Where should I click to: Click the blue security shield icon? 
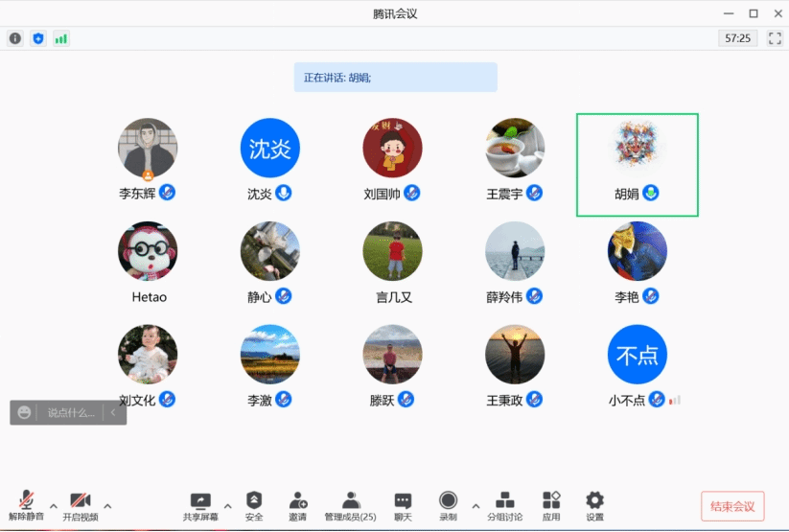38,38
